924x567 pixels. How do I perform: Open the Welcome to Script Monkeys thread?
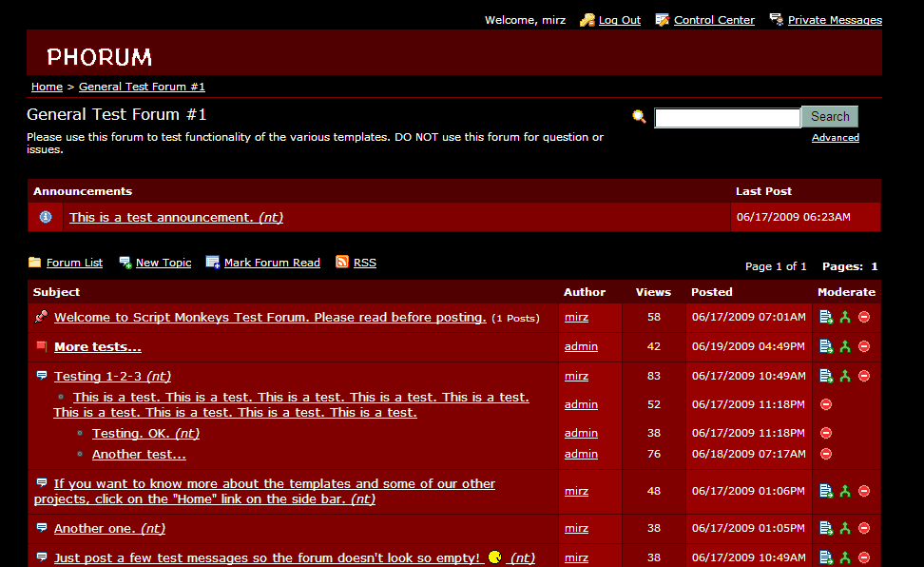pyautogui.click(x=270, y=318)
